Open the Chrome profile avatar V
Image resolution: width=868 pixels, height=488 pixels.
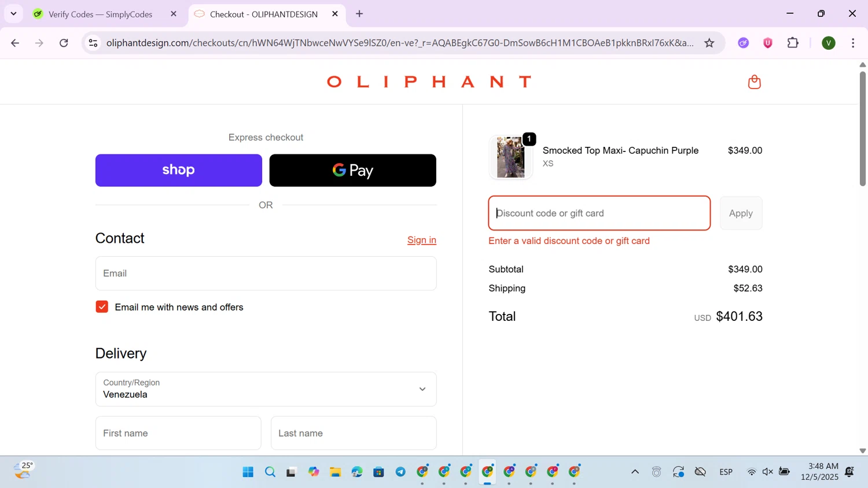pos(829,43)
